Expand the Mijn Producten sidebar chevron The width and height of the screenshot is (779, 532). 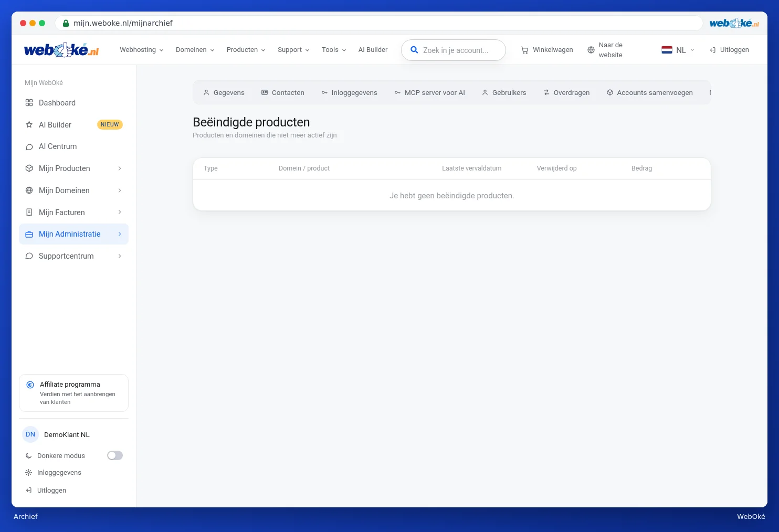point(120,168)
